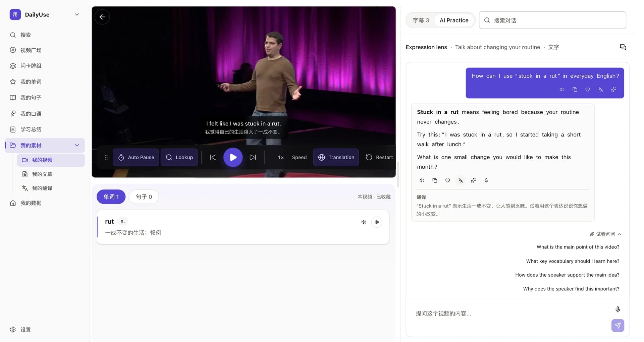
Task: Grab the player toolbar drag handle
Action: [x=106, y=157]
